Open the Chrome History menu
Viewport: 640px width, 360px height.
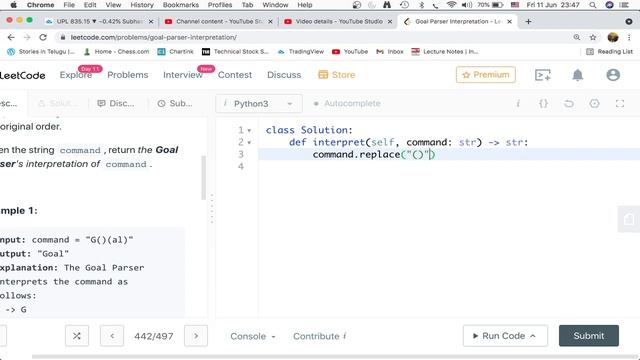pos(142,5)
